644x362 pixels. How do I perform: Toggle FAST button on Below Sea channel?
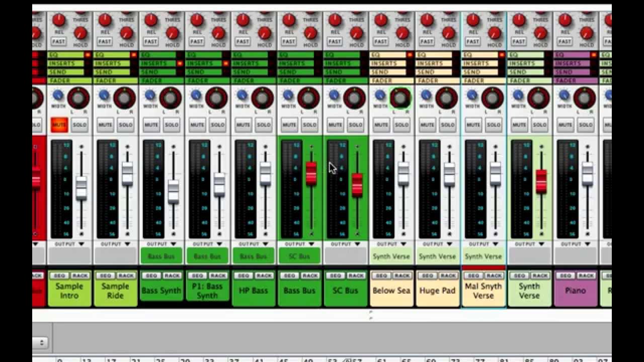pyautogui.click(x=380, y=41)
